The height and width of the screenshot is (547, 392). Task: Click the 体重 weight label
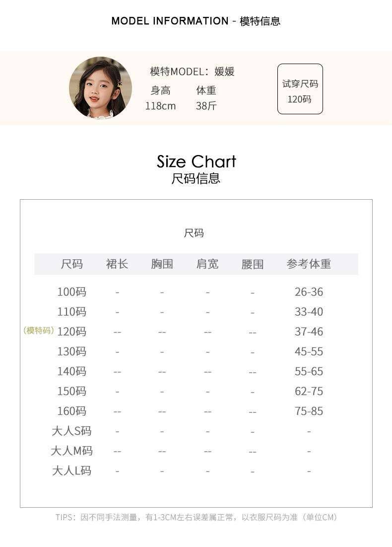tap(206, 90)
